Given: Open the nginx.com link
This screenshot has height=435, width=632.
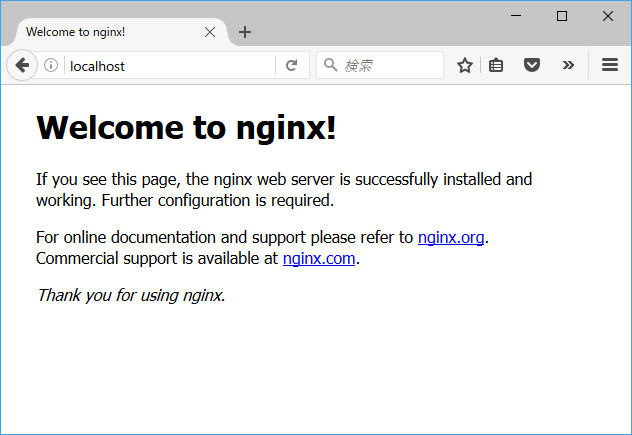Looking at the screenshot, I should (319, 258).
